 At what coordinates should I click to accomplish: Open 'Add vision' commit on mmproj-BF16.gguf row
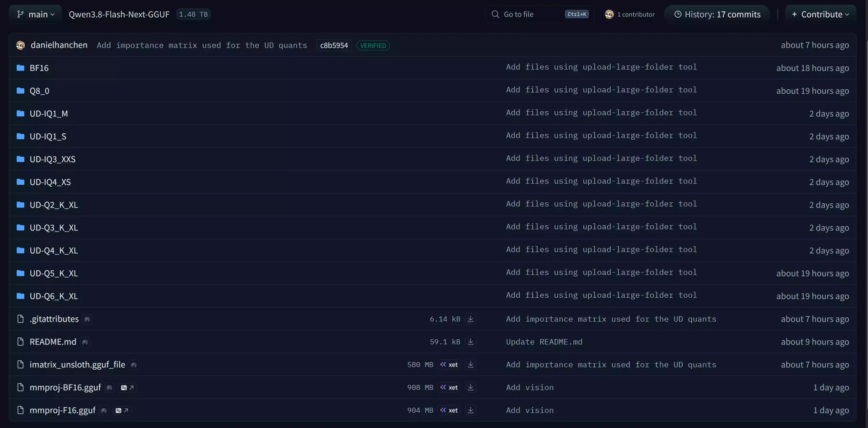[530, 387]
